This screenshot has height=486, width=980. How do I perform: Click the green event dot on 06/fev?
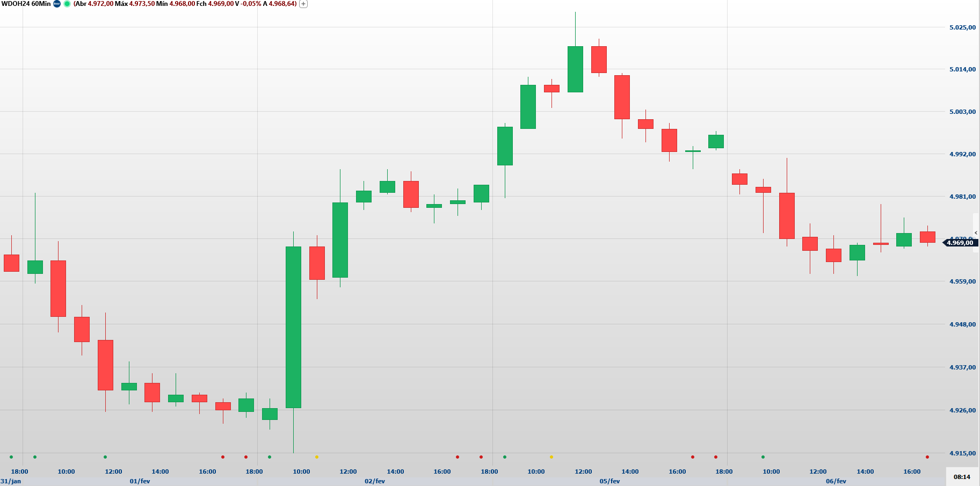pyautogui.click(x=763, y=457)
